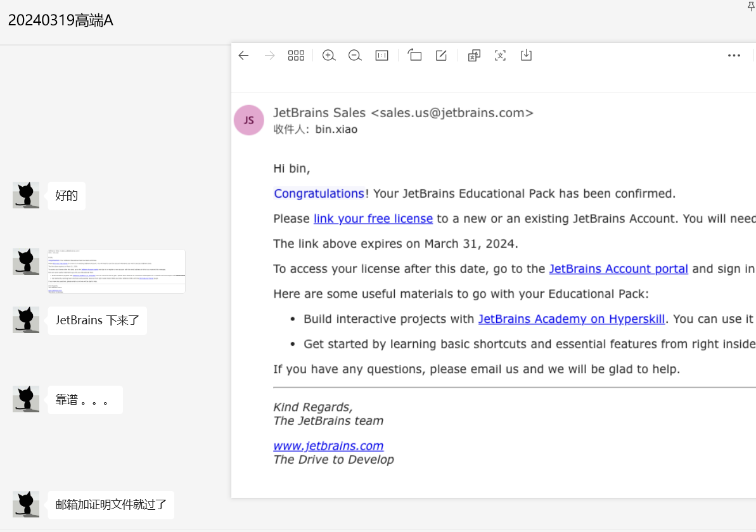
Task: Open the email screenshot thumbnail in chat
Action: click(117, 271)
